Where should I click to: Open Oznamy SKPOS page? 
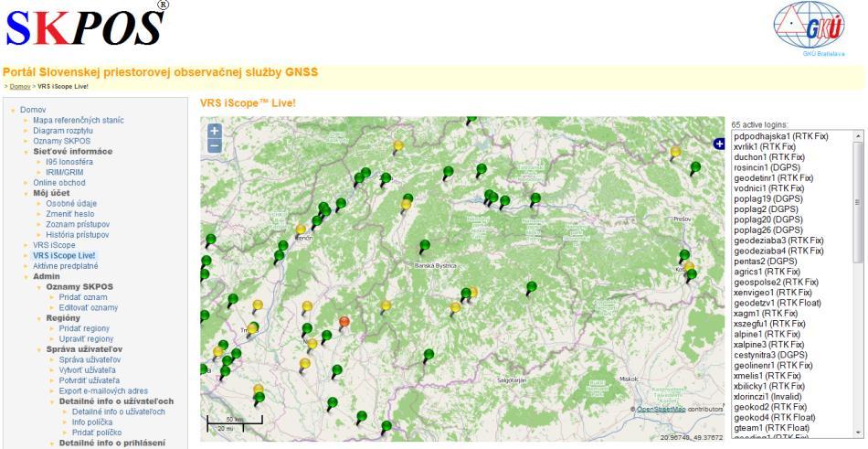[x=61, y=141]
